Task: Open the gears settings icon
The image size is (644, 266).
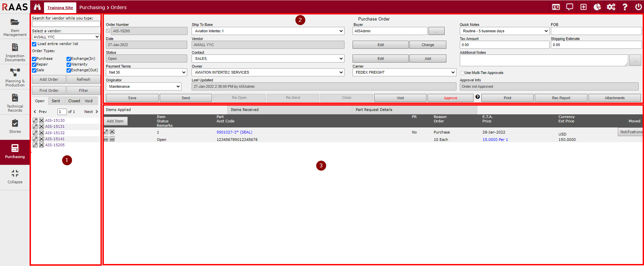Action: click(x=611, y=7)
